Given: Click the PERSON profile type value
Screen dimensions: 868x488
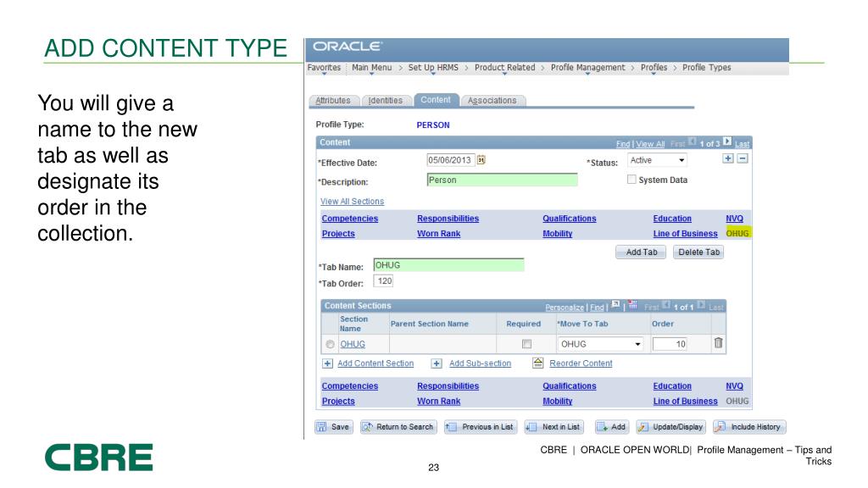Looking at the screenshot, I should click(x=433, y=125).
